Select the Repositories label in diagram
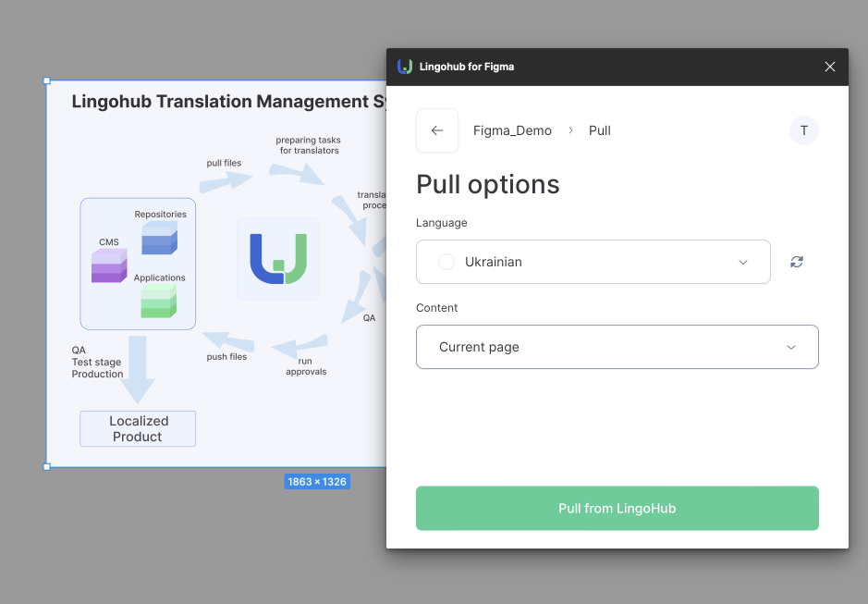868x604 pixels. pos(160,214)
